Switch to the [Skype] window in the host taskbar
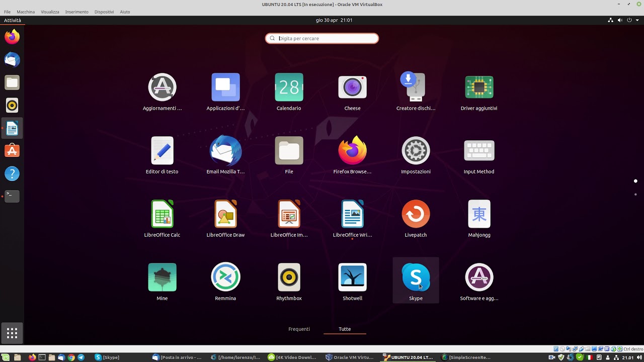This screenshot has width=644, height=362. point(108,357)
